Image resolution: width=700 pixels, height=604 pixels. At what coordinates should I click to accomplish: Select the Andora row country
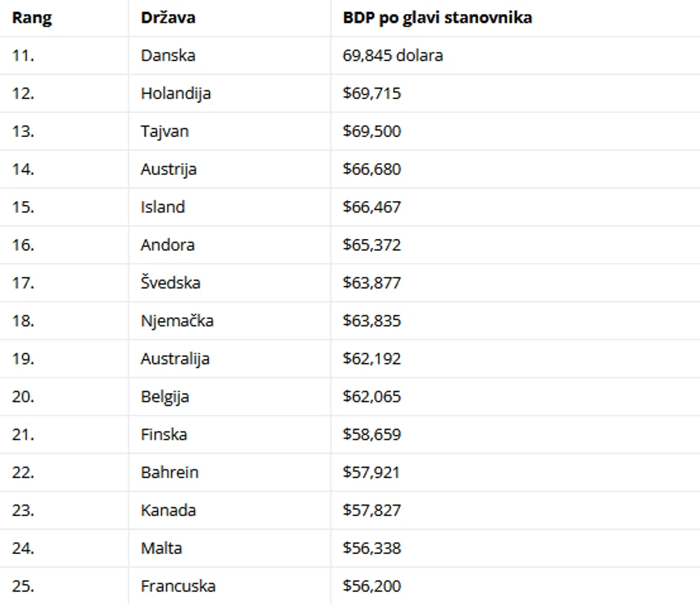pos(168,245)
